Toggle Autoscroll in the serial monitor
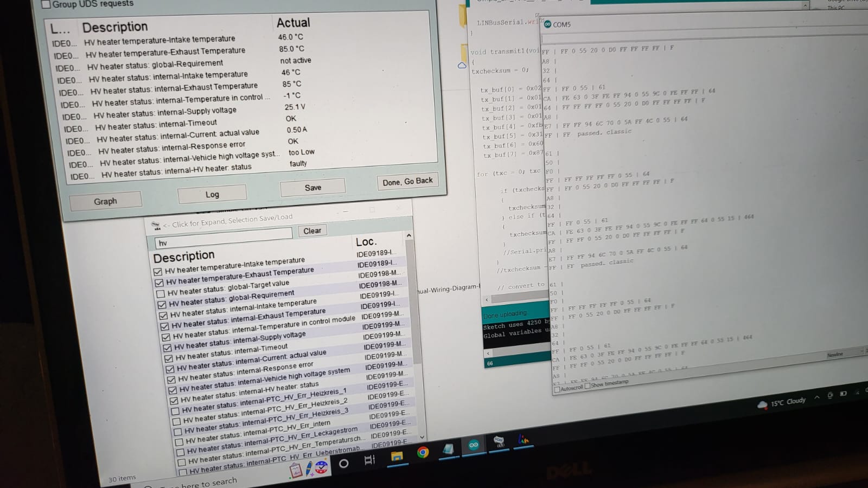868x488 pixels. pyautogui.click(x=557, y=389)
